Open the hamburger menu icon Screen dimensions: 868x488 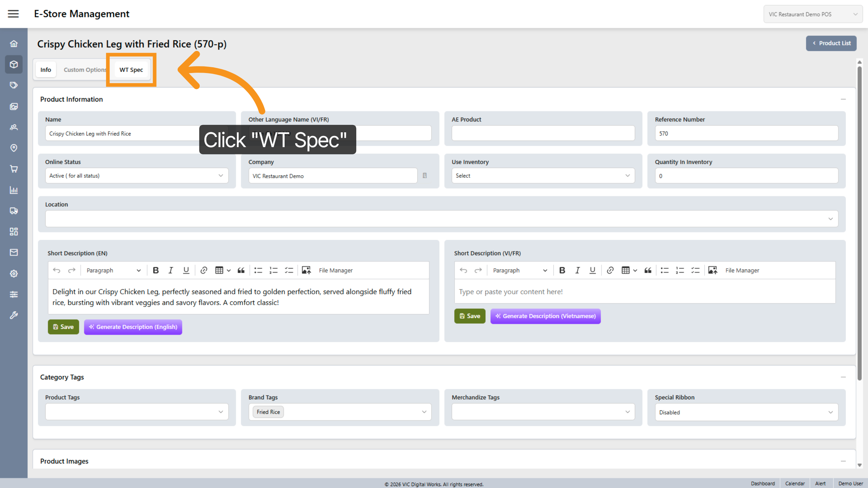click(x=13, y=14)
